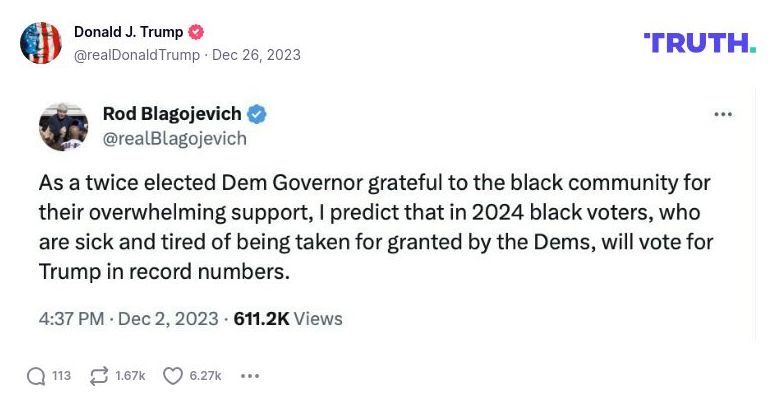
Task: Click the 1.67k ReTruth count
Action: tap(130, 376)
